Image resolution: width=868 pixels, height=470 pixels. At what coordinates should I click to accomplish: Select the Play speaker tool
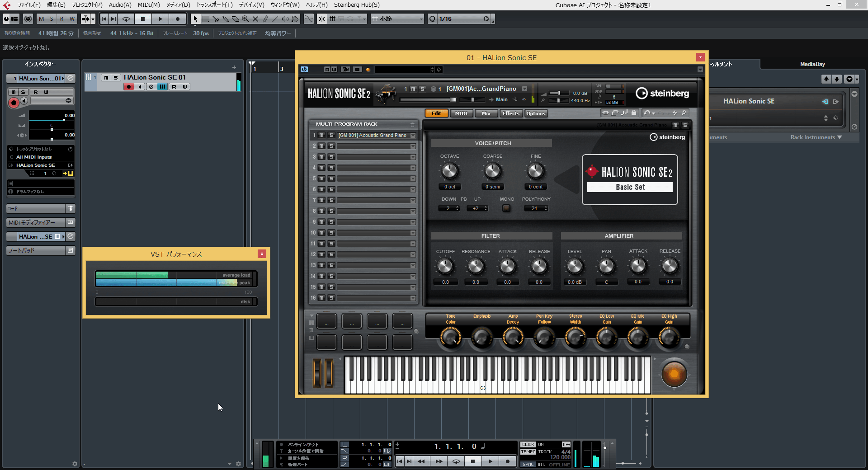pyautogui.click(x=285, y=19)
